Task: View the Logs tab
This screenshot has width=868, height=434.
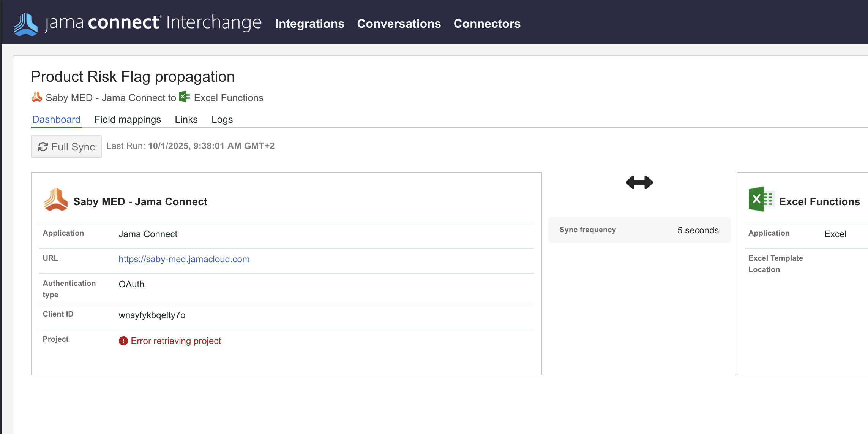Action: [222, 119]
